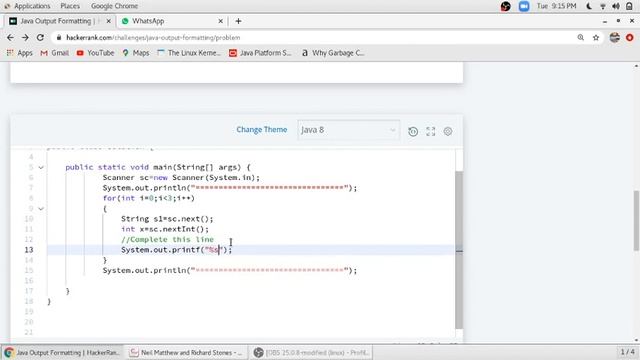Reload the HackerRank page
The width and height of the screenshot is (640, 360).
(x=40, y=38)
